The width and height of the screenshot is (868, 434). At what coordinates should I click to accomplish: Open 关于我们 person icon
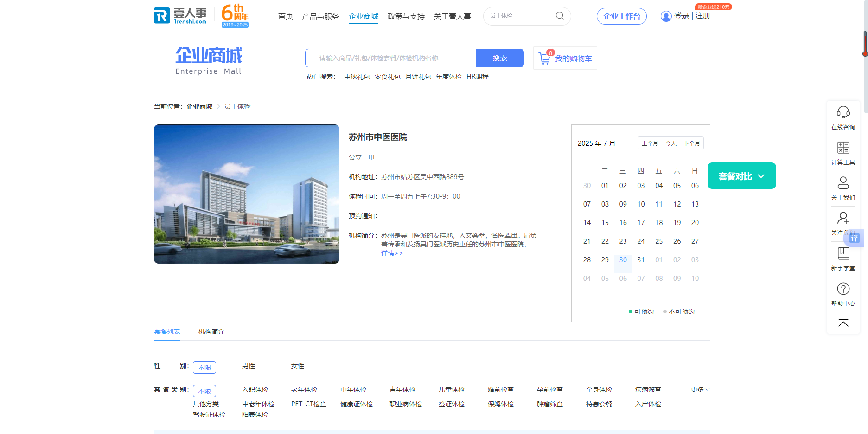pos(843,183)
